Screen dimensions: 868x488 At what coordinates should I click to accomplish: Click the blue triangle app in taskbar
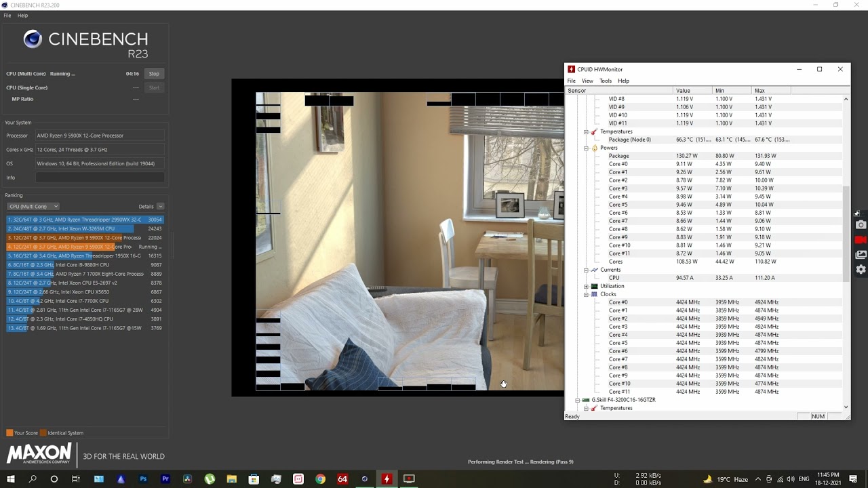click(121, 479)
